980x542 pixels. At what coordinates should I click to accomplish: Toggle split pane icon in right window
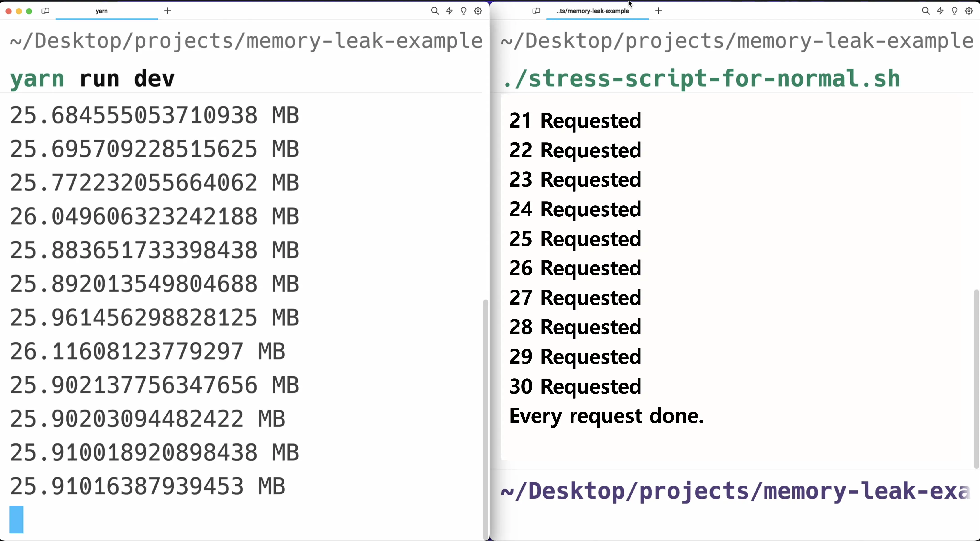coord(536,11)
